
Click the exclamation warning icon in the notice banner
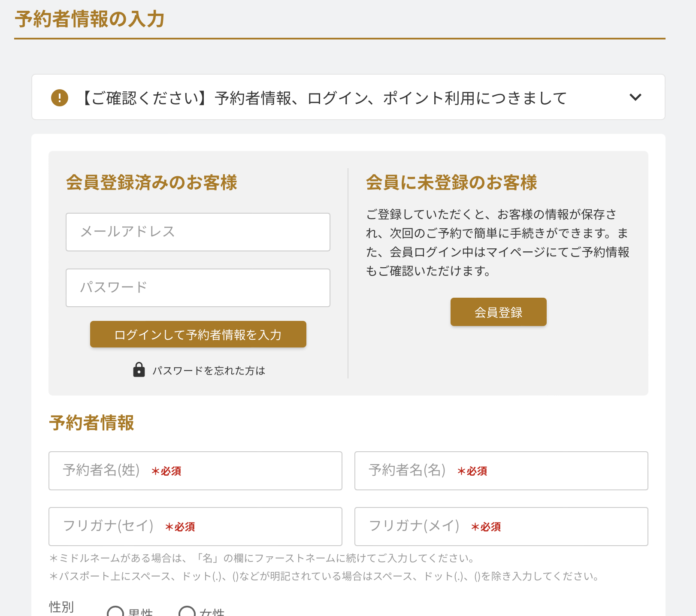[x=60, y=98]
